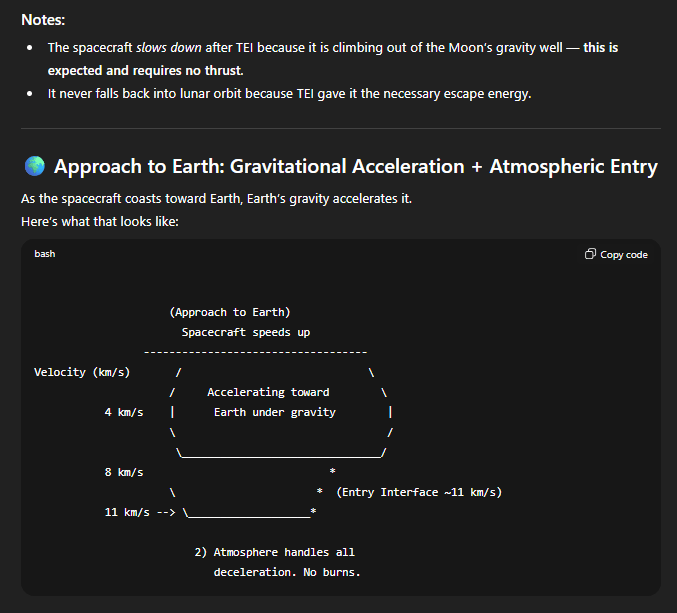Click "Accelerating toward" inside the diagram
This screenshot has width=677, height=613.
point(268,392)
